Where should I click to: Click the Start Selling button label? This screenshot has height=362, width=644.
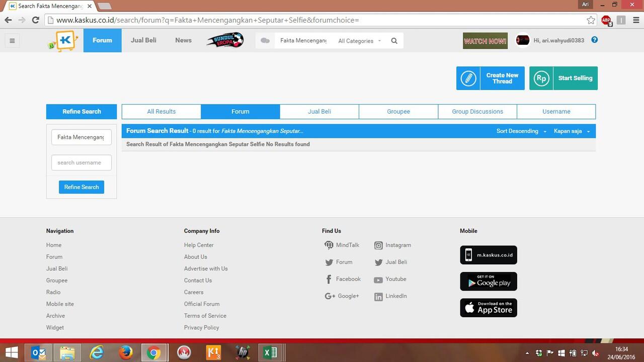pyautogui.click(x=575, y=78)
